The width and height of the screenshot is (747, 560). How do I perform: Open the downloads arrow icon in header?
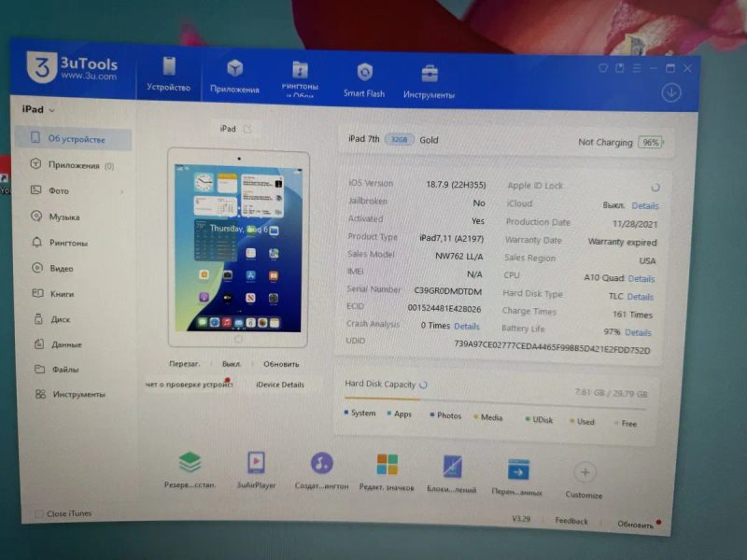[x=670, y=92]
